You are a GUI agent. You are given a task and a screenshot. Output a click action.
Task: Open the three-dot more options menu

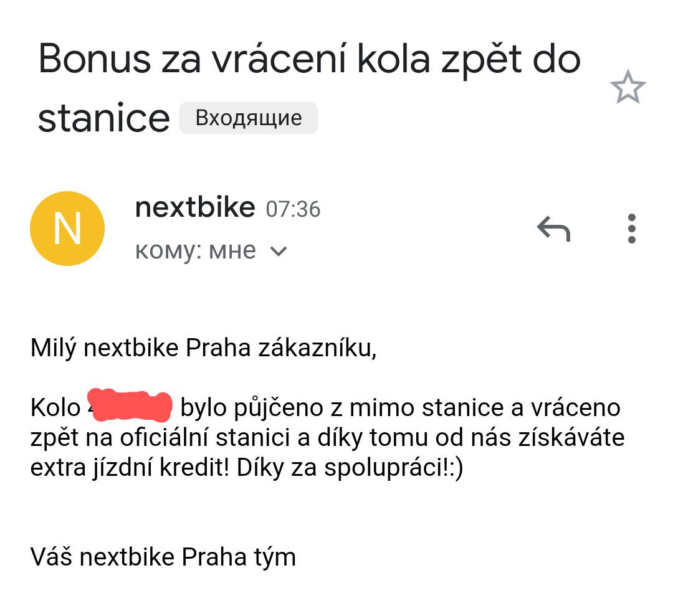tap(631, 229)
